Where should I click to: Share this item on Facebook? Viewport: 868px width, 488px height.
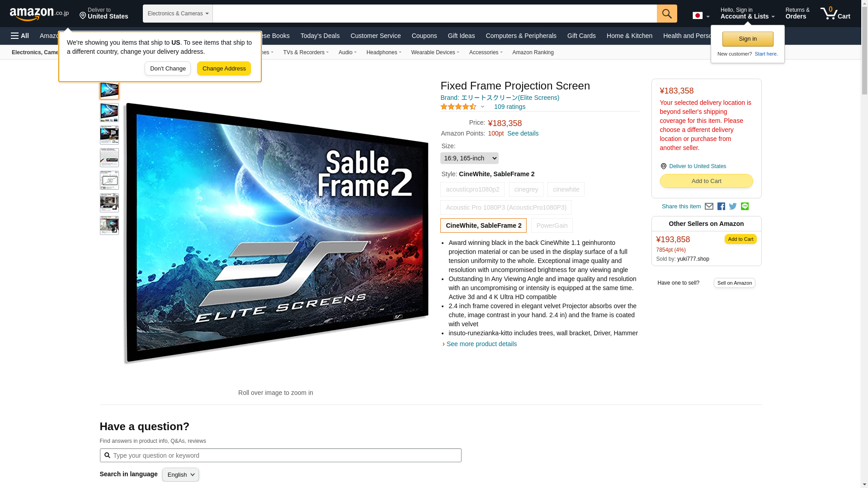coord(721,206)
